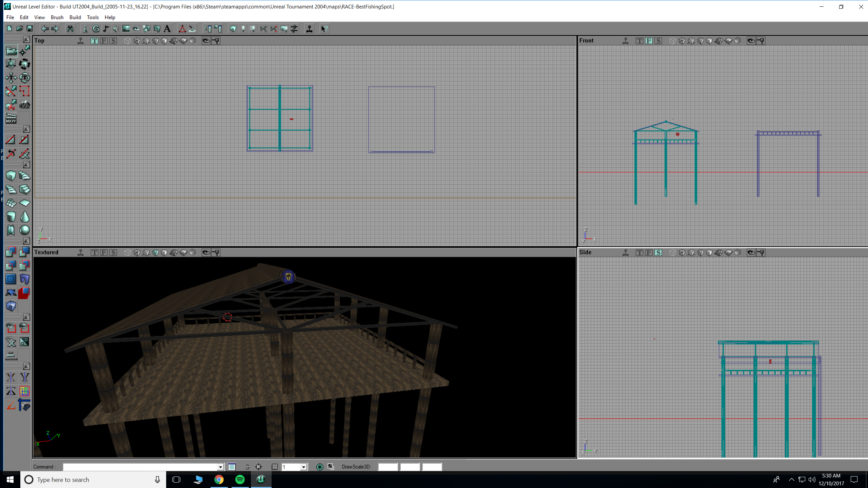Select the Camera Movement tool
Image resolution: width=868 pixels, height=488 pixels.
click(x=11, y=51)
